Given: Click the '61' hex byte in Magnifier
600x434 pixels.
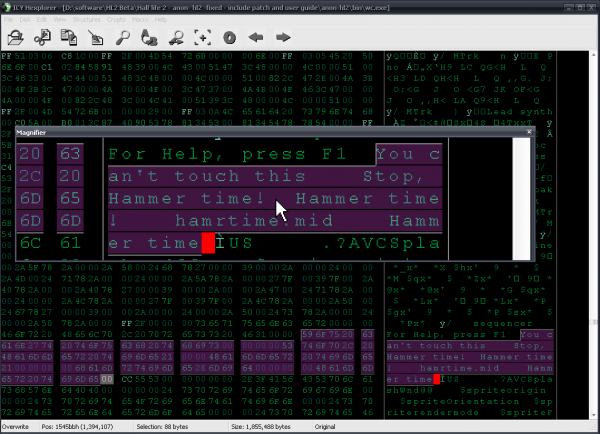Looking at the screenshot, I should [x=70, y=243].
